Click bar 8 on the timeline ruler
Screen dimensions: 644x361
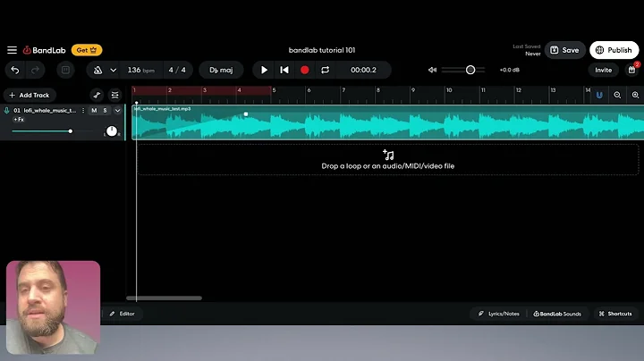point(378,90)
